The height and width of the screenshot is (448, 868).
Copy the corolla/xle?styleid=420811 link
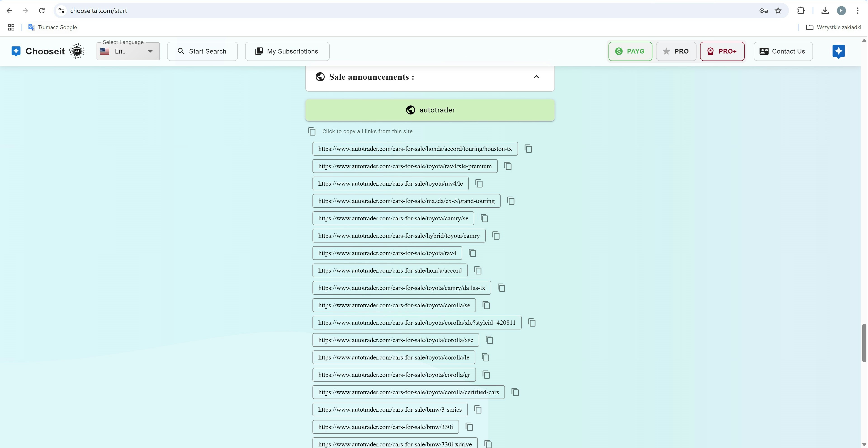pos(532,323)
